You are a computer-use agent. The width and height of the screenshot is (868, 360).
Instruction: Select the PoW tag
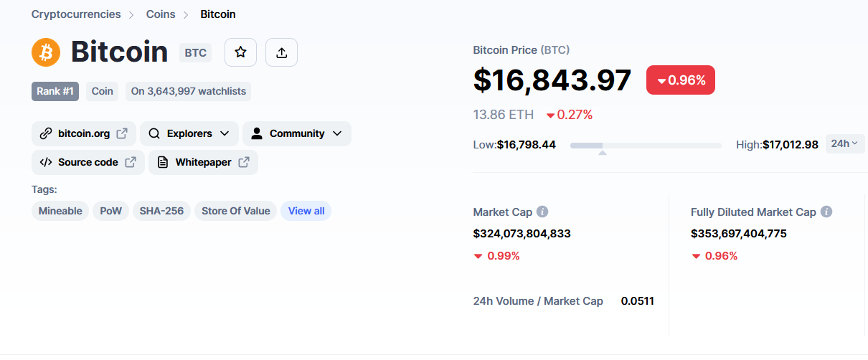pyautogui.click(x=111, y=211)
